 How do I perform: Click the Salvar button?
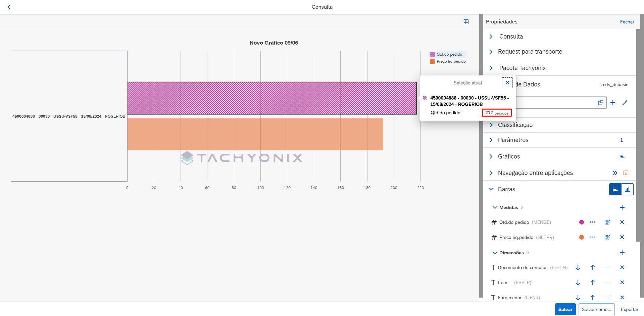click(565, 309)
